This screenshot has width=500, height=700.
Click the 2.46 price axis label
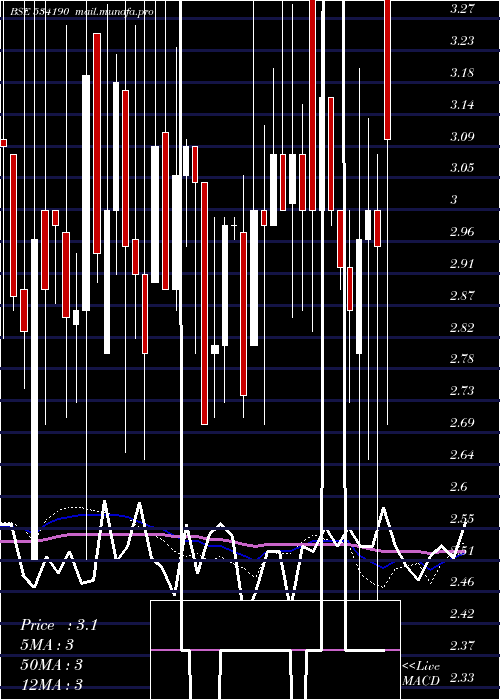click(x=461, y=582)
